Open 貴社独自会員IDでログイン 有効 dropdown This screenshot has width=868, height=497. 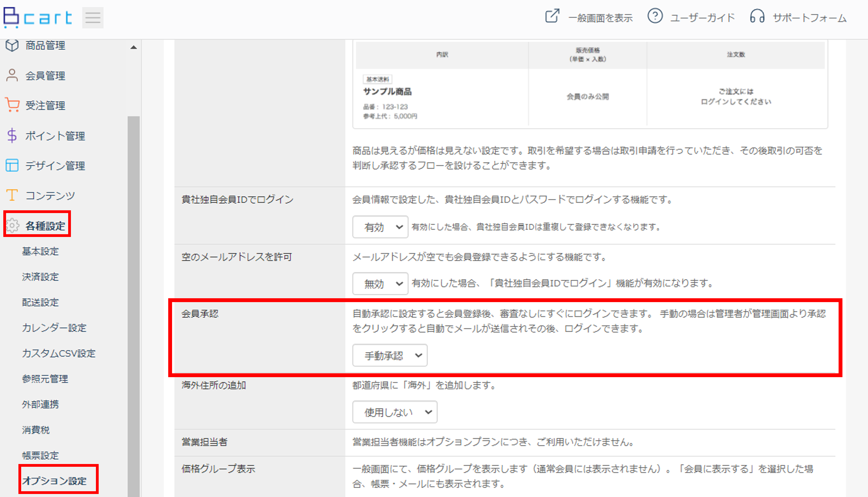tap(380, 227)
